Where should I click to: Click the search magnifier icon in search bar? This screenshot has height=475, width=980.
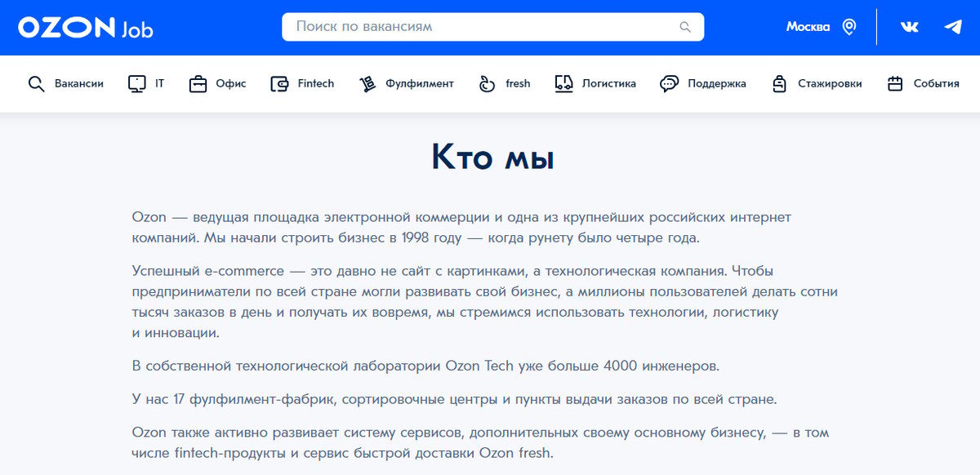(685, 27)
